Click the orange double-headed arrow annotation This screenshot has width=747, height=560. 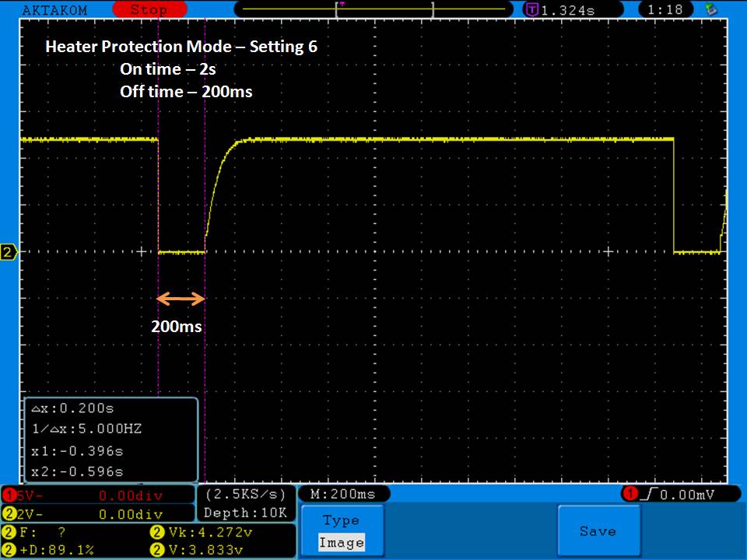(x=181, y=298)
